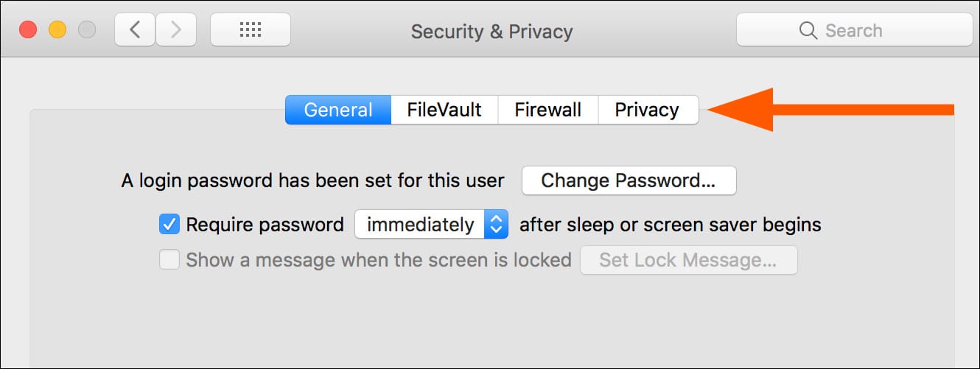Switch to the FileVault tab
This screenshot has width=980, height=369.
(444, 110)
